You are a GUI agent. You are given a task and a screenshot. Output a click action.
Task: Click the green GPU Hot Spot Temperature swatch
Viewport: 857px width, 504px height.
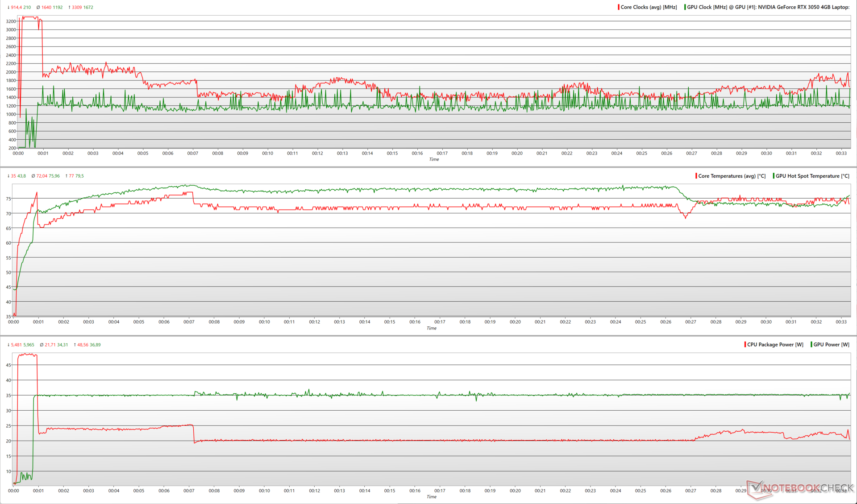coord(774,176)
